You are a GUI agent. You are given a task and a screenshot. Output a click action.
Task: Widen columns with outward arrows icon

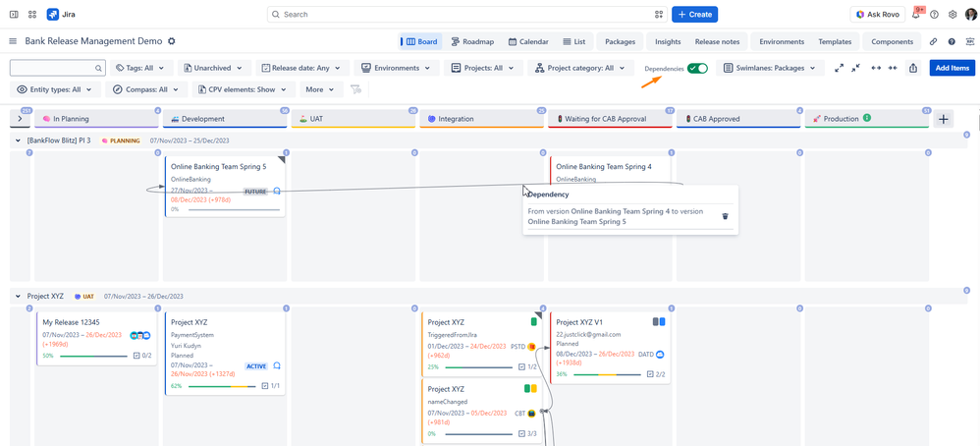point(876,68)
